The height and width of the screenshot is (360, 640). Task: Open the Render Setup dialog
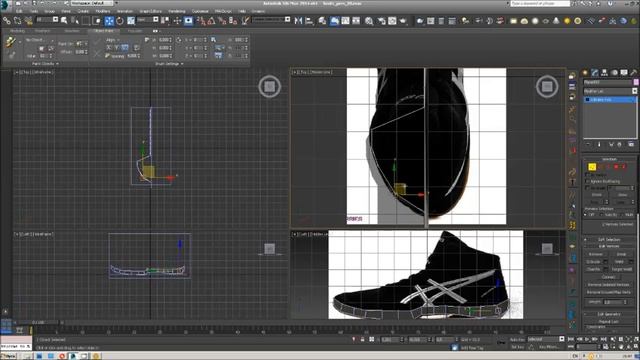(381, 20)
